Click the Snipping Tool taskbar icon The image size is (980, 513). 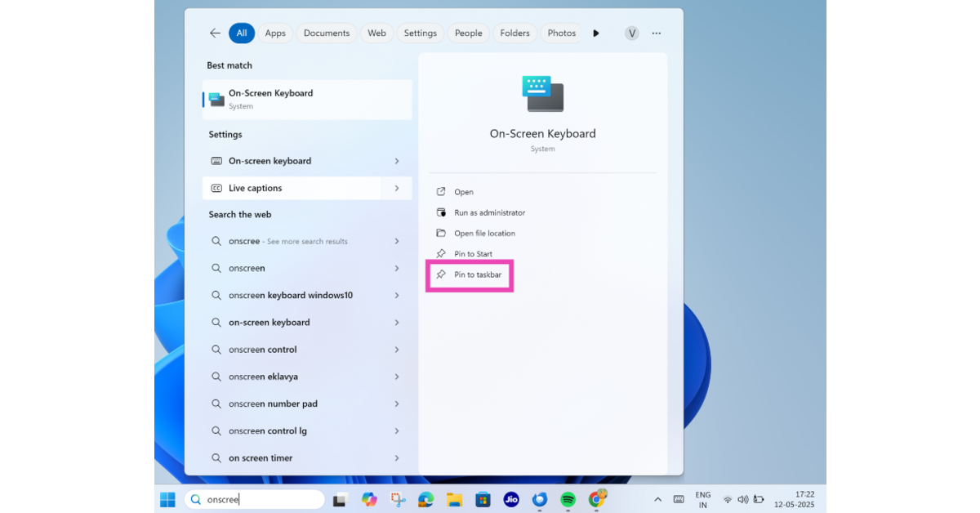(x=398, y=499)
